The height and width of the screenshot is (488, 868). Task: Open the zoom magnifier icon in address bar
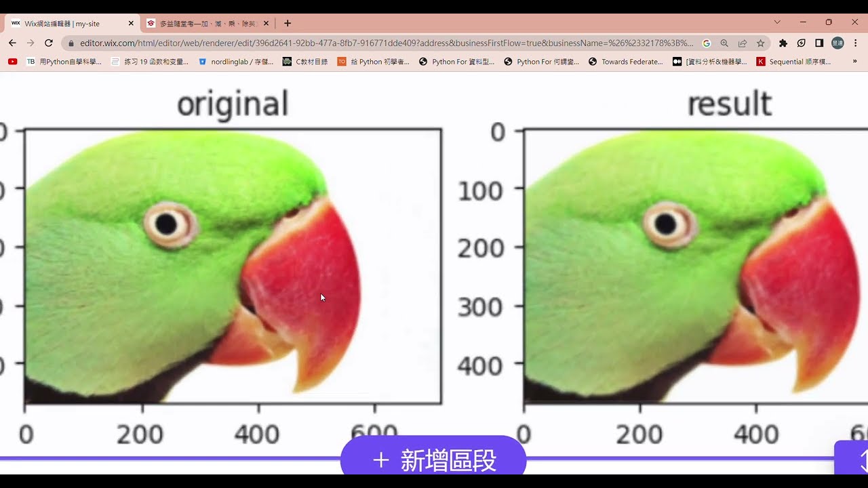click(724, 43)
